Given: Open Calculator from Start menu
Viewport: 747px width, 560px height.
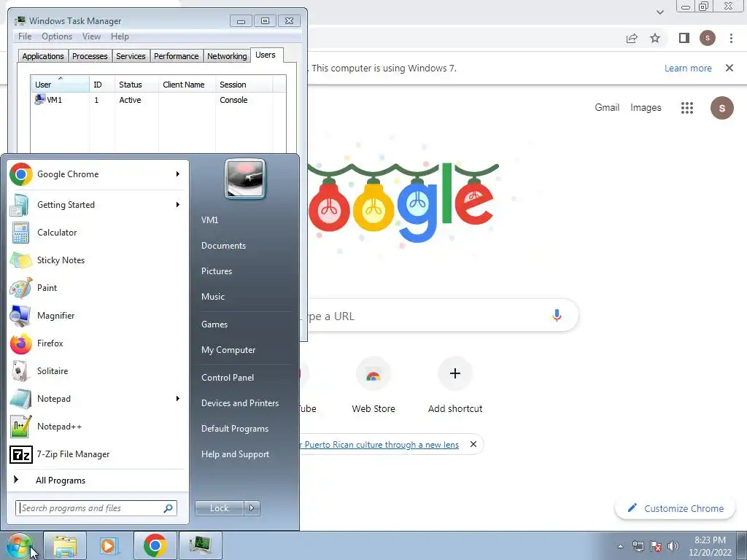Looking at the screenshot, I should [x=98, y=233].
